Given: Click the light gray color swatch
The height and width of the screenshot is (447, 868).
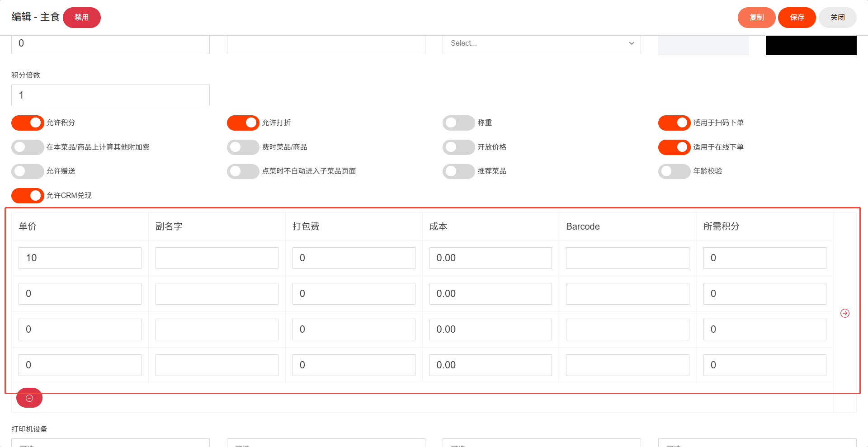Looking at the screenshot, I should pyautogui.click(x=703, y=46).
